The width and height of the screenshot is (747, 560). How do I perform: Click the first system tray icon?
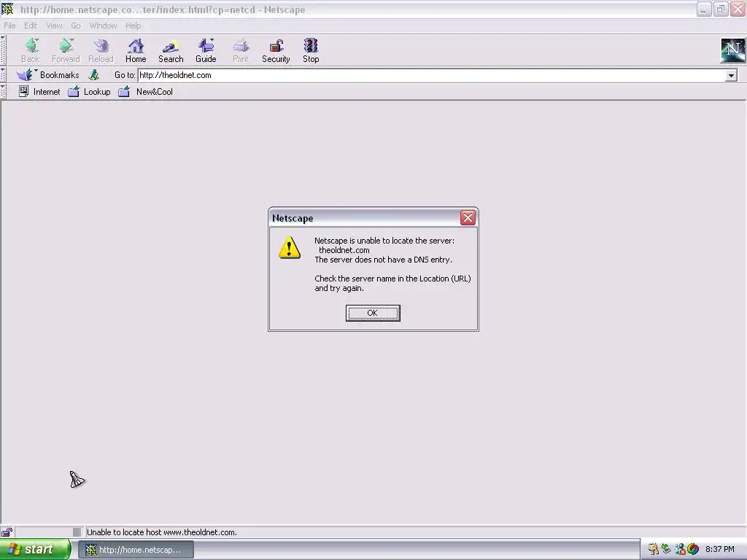[653, 549]
